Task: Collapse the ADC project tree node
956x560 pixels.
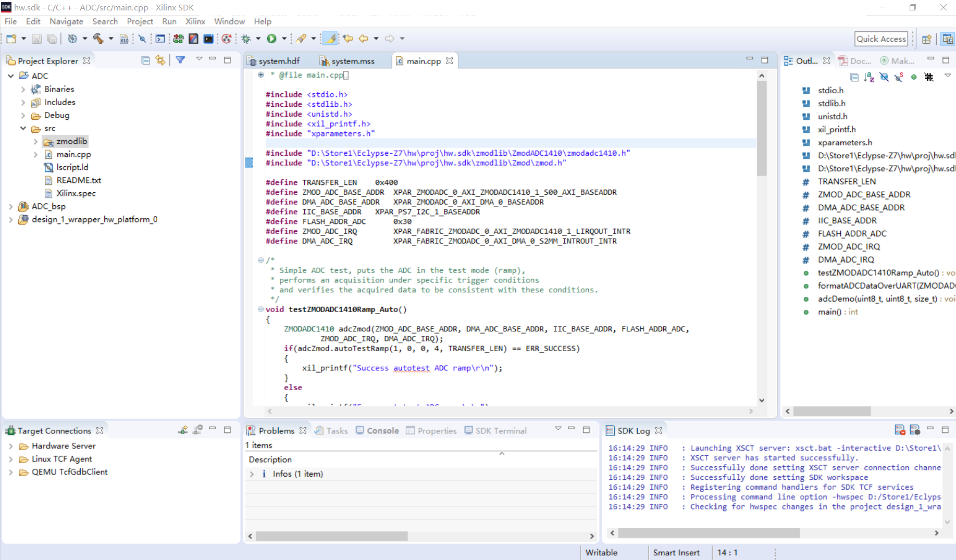Action: coord(11,76)
